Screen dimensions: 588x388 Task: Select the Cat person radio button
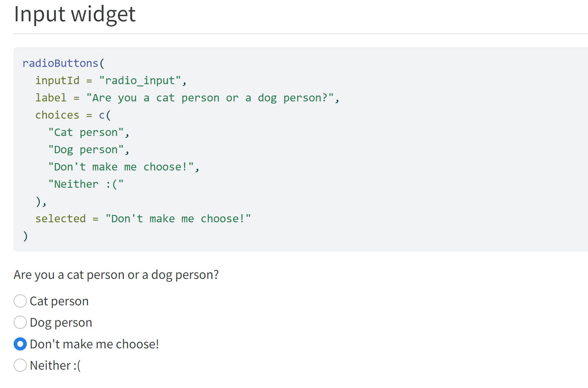[20, 301]
